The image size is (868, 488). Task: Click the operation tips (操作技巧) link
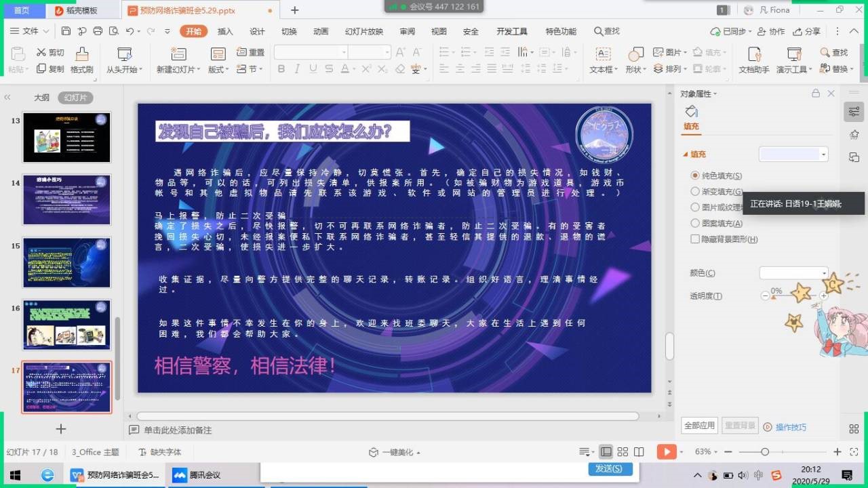tap(791, 427)
